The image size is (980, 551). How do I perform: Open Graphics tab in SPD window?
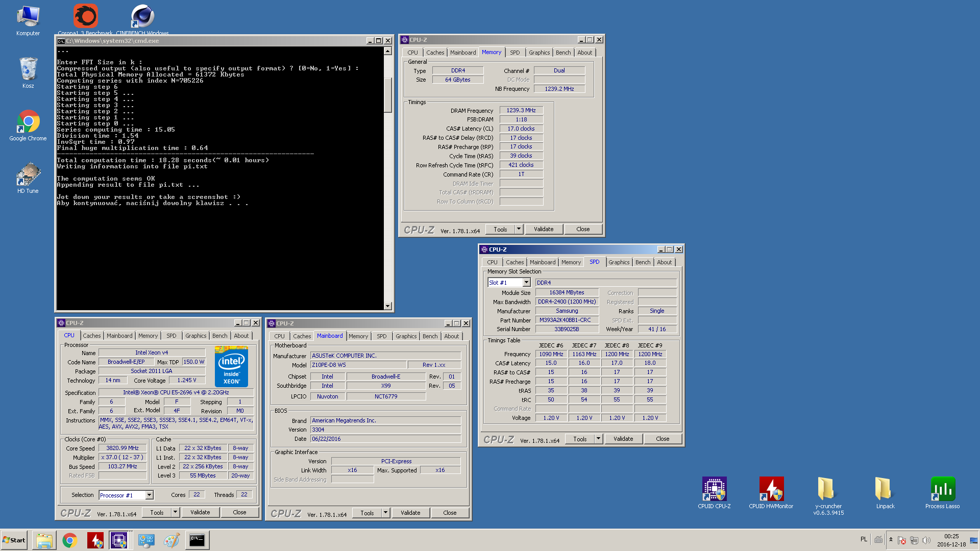click(x=619, y=262)
